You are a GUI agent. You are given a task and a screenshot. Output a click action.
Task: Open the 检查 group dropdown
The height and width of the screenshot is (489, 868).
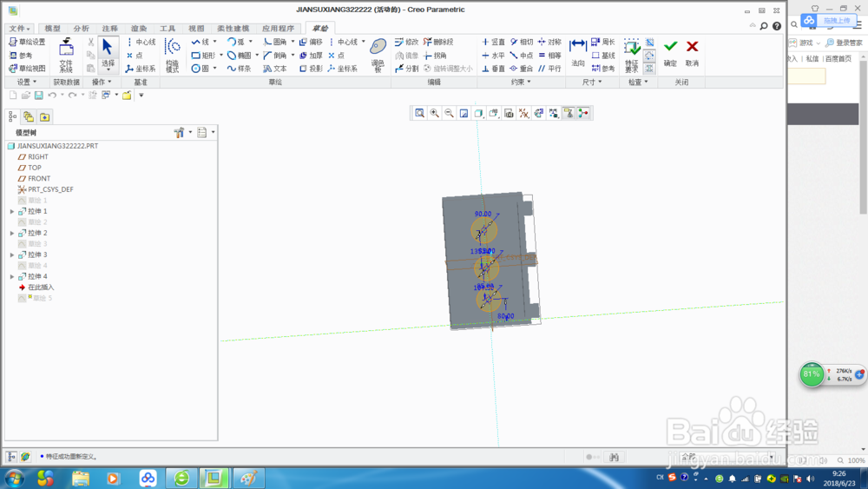[x=638, y=82]
